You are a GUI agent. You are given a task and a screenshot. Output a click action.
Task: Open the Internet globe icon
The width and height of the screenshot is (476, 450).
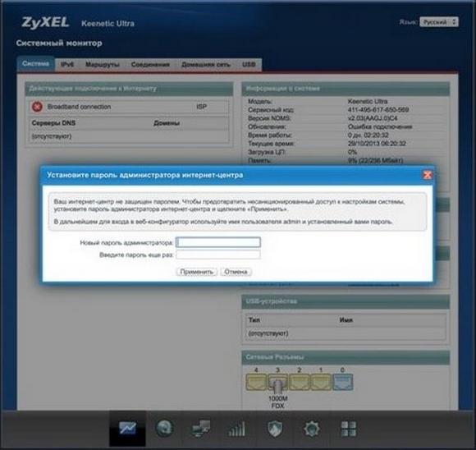pyautogui.click(x=164, y=429)
